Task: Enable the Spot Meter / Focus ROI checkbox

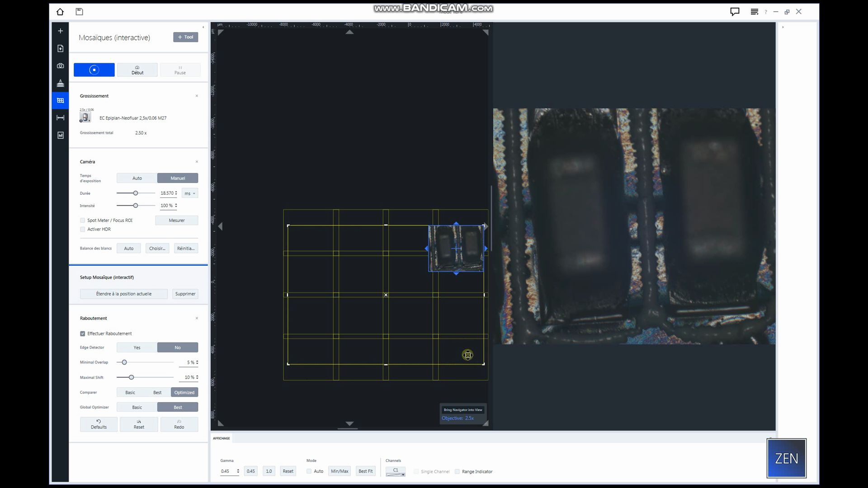Action: 83,220
